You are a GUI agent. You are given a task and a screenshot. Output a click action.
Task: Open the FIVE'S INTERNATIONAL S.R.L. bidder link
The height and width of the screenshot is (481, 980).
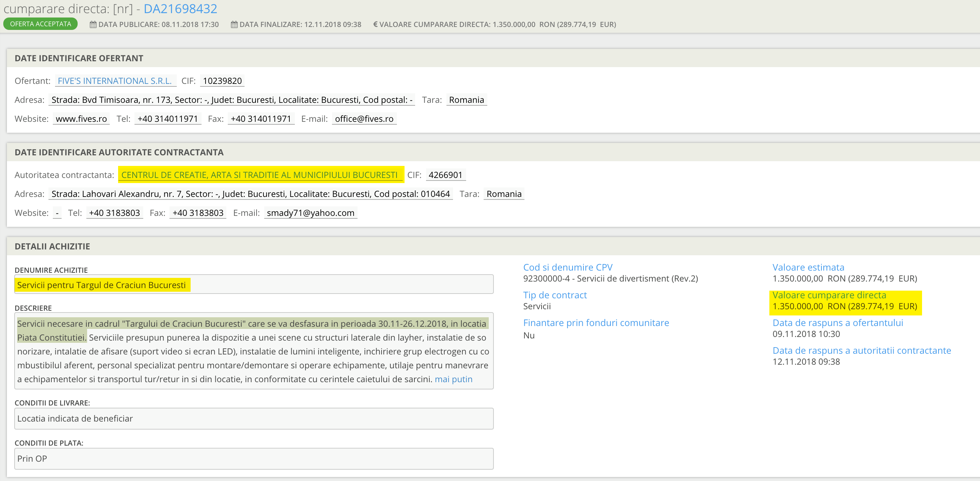[114, 81]
